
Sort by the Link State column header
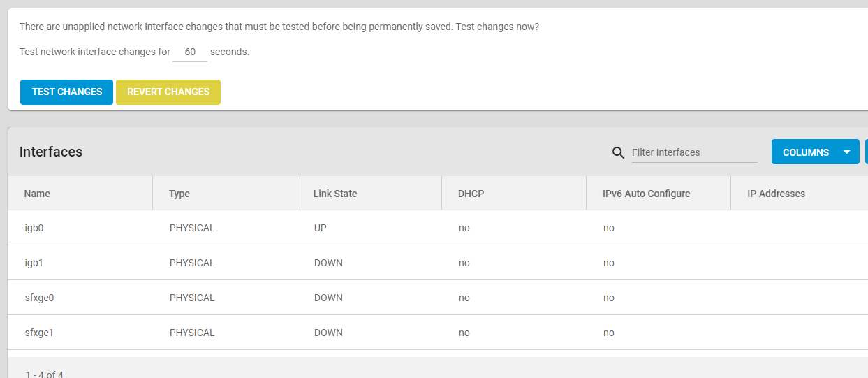335,194
